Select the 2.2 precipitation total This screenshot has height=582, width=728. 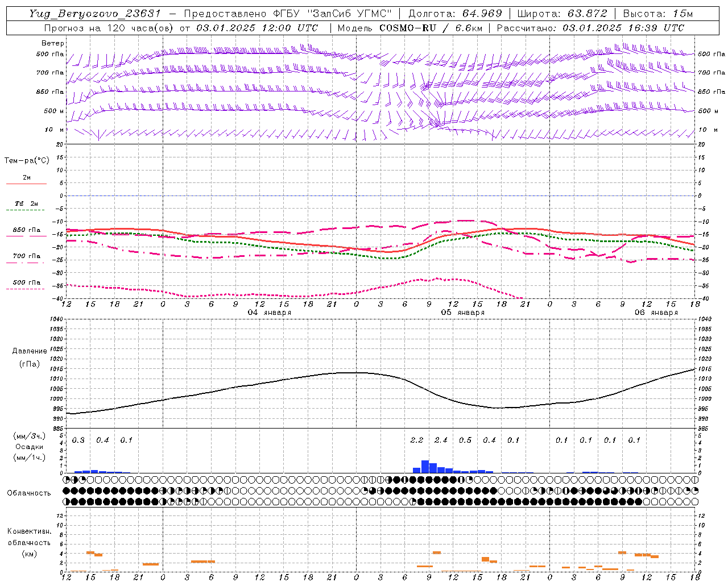coord(416,440)
